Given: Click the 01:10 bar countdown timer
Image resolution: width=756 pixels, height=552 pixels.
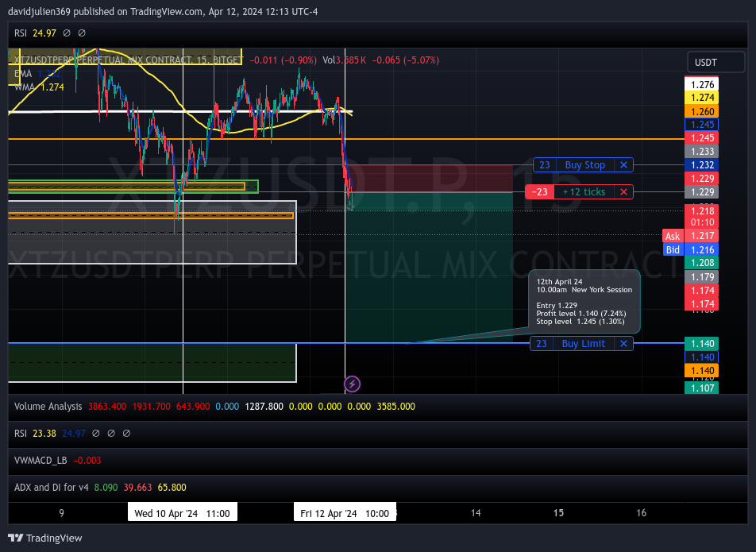Looking at the screenshot, I should coord(702,222).
